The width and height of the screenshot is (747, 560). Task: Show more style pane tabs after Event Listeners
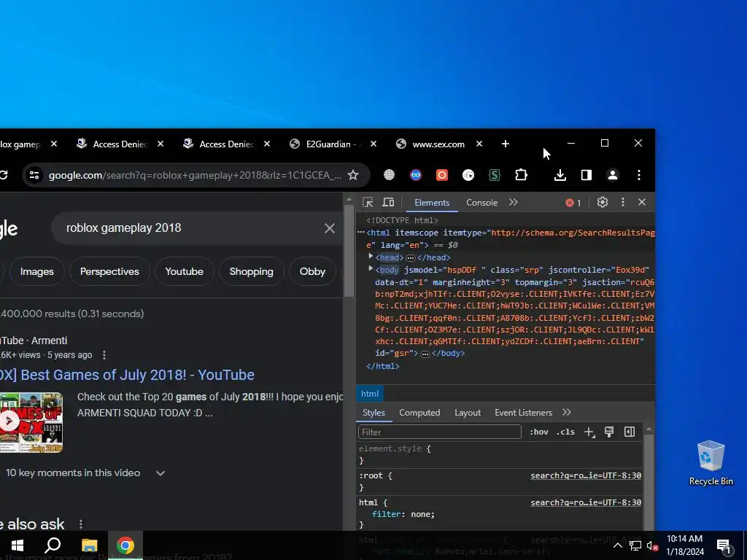566,413
